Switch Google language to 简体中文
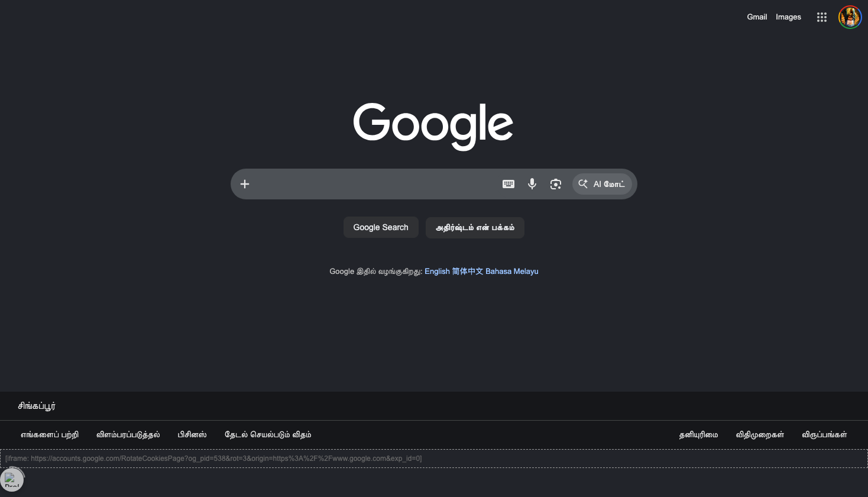The width and height of the screenshot is (868, 497). pyautogui.click(x=468, y=272)
